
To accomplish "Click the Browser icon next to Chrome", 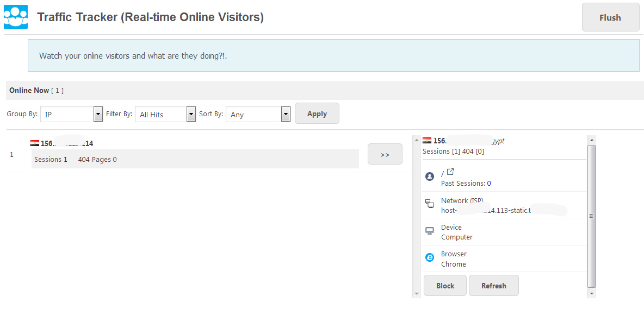I will tap(430, 258).
